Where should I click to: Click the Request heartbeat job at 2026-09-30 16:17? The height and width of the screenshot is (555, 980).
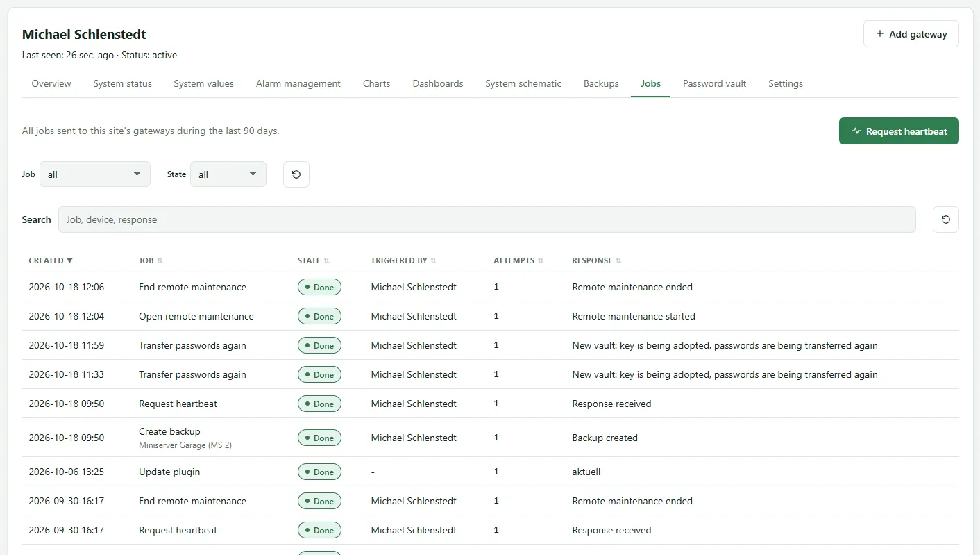[178, 530]
